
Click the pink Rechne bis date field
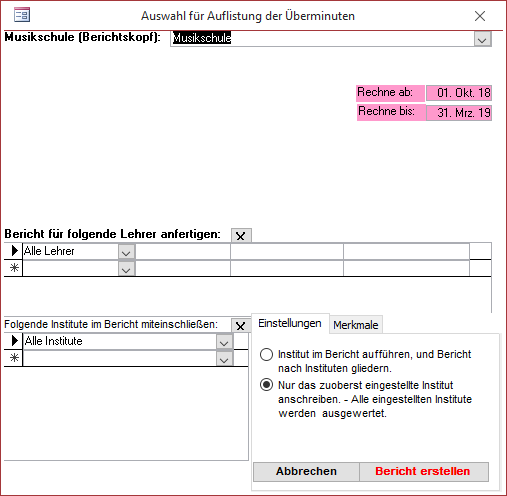459,113
